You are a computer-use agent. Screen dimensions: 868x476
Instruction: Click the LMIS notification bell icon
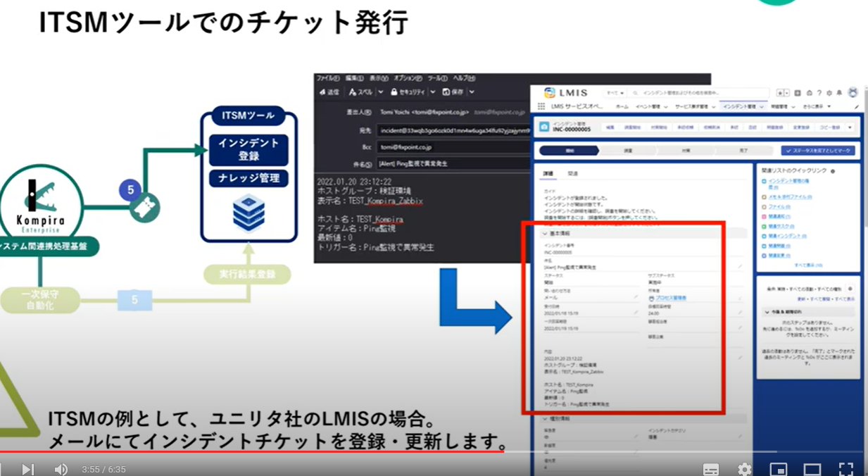click(x=841, y=92)
